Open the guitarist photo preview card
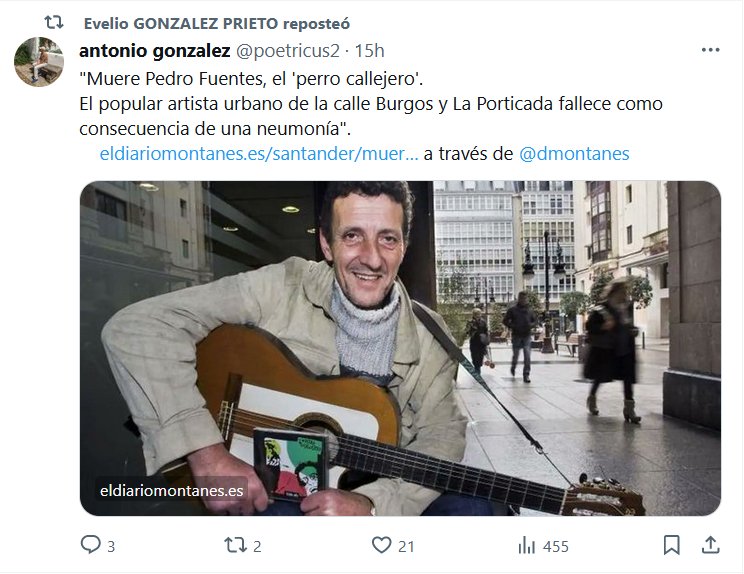 (x=400, y=348)
